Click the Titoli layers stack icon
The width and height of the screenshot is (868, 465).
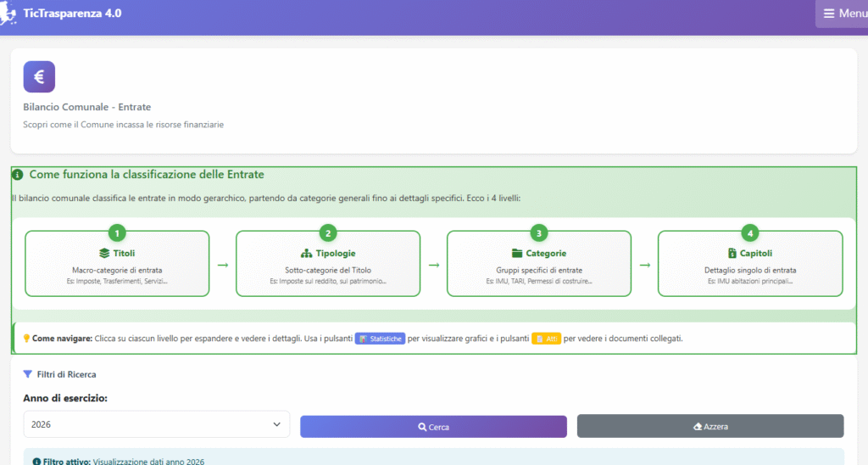pyautogui.click(x=104, y=254)
